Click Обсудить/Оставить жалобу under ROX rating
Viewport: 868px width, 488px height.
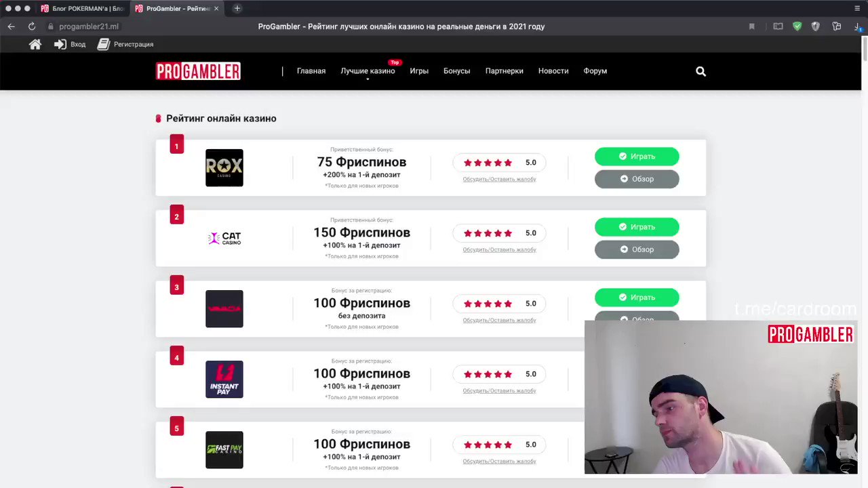pyautogui.click(x=500, y=180)
